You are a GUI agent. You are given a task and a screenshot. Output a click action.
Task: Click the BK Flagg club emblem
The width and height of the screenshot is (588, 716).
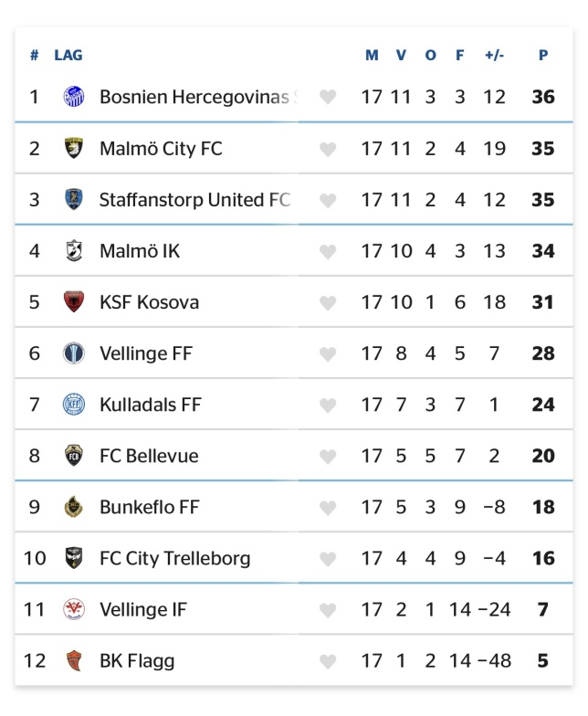tap(74, 660)
